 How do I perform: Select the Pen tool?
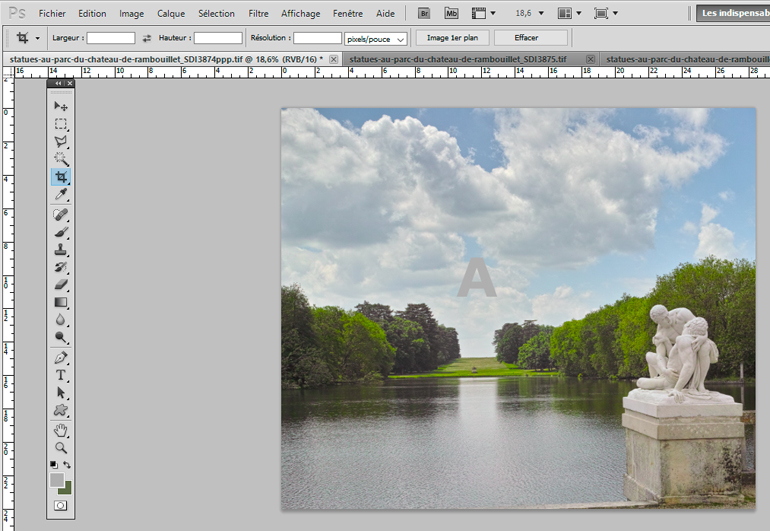click(x=60, y=358)
